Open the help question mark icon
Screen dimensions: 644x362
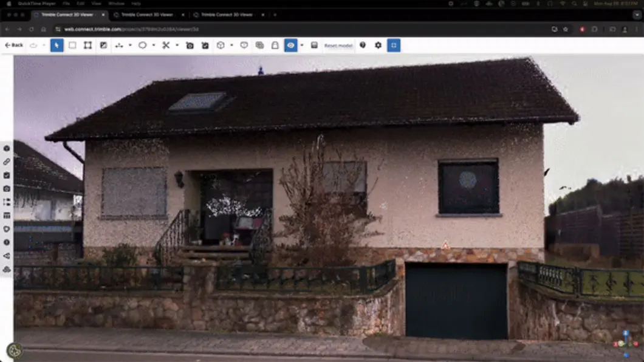tap(363, 46)
